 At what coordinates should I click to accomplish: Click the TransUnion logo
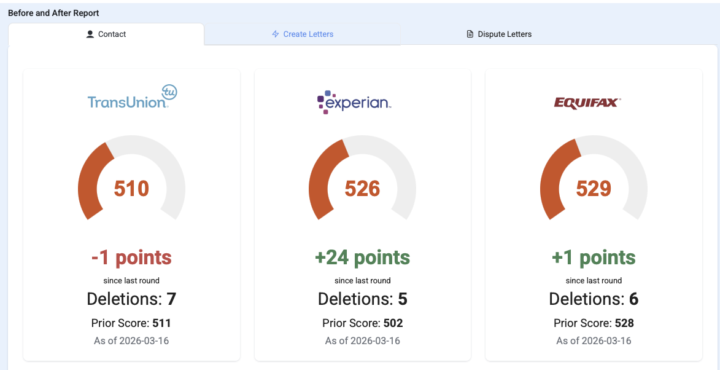coord(132,97)
